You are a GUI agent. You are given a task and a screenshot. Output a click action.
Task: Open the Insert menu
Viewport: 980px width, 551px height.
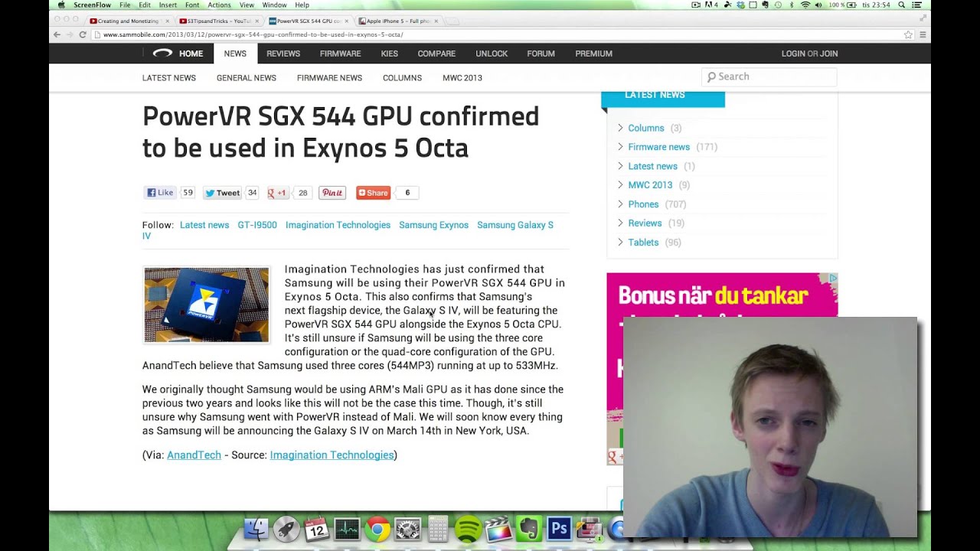click(x=168, y=5)
